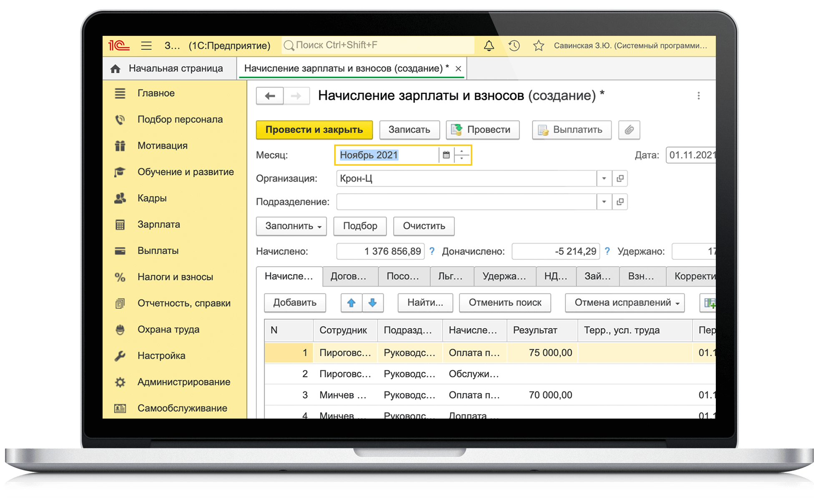818x504 pixels.
Task: Increase month using the stepper arrows
Action: pos(462,152)
